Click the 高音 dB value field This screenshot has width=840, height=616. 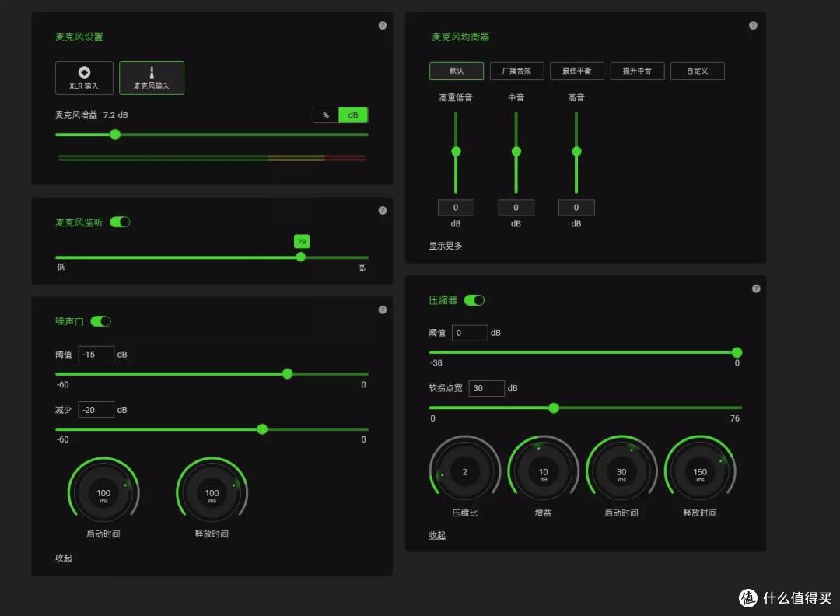click(576, 208)
